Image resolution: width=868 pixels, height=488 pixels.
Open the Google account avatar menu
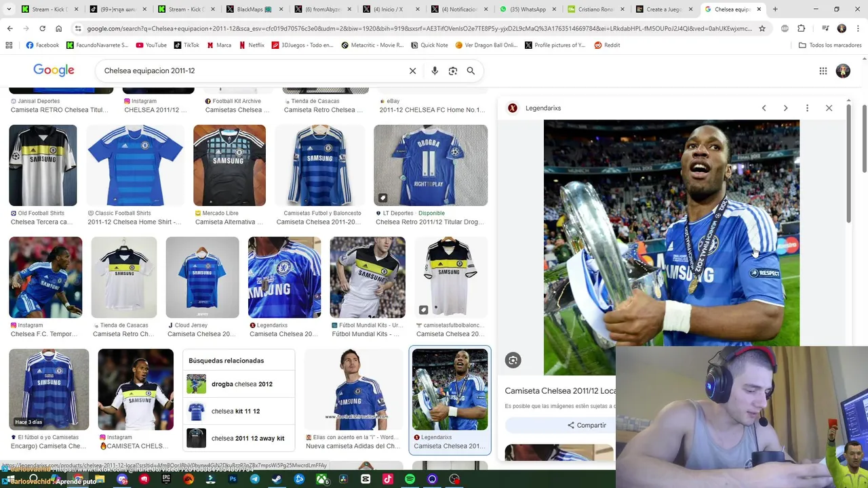(x=843, y=70)
